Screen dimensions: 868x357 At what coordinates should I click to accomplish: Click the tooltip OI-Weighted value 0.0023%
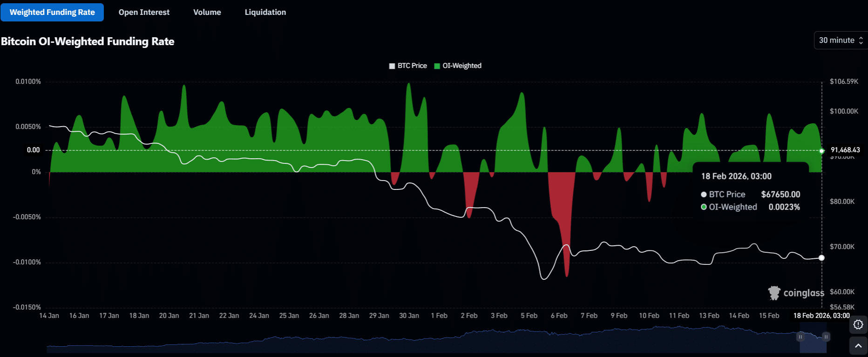[x=784, y=207]
